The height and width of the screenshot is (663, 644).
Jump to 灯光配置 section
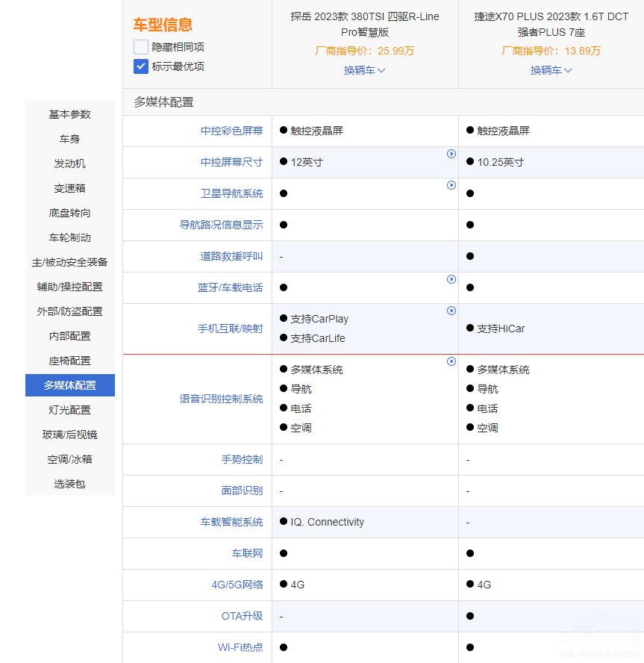69,409
